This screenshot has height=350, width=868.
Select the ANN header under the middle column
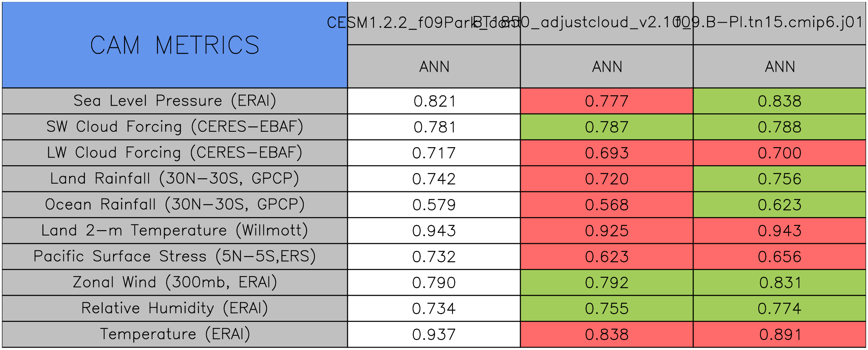tap(607, 66)
